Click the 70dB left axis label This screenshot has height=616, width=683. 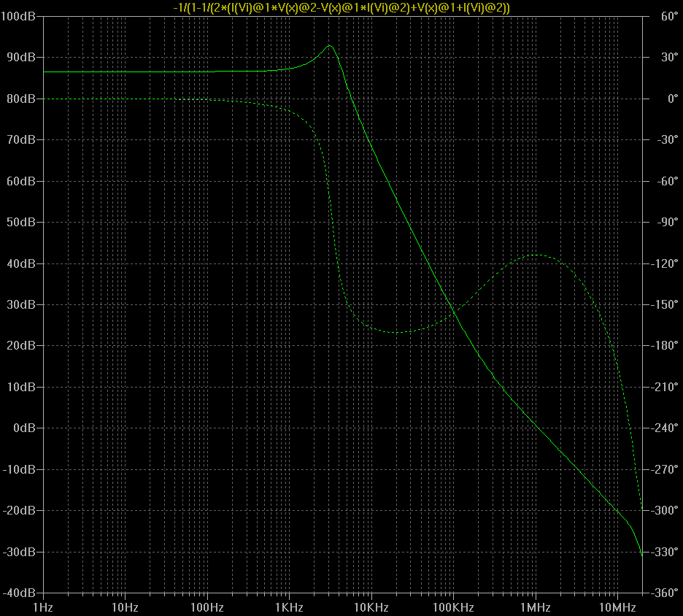pyautogui.click(x=21, y=139)
